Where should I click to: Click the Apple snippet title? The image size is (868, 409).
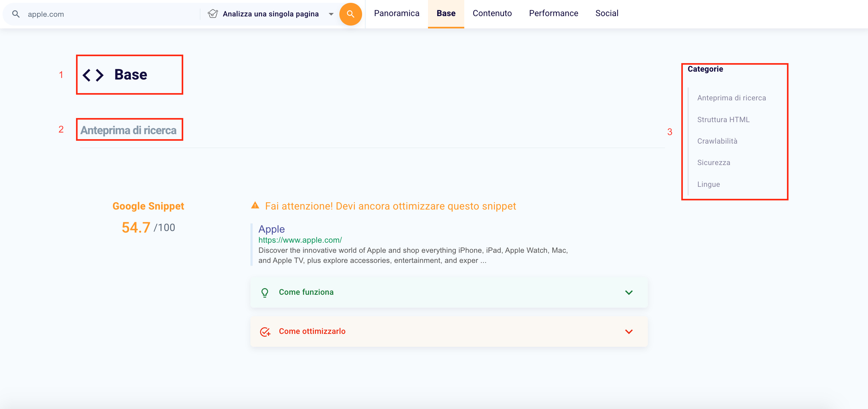tap(271, 229)
